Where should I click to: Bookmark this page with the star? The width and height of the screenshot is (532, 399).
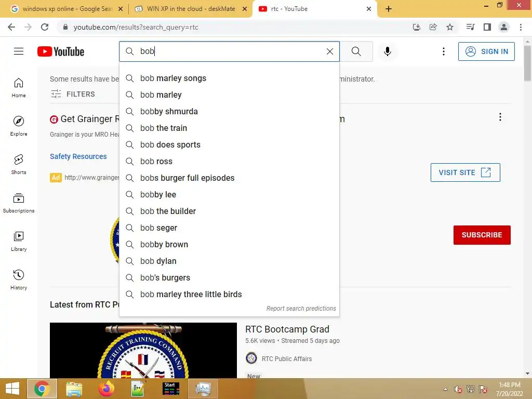pyautogui.click(x=450, y=27)
